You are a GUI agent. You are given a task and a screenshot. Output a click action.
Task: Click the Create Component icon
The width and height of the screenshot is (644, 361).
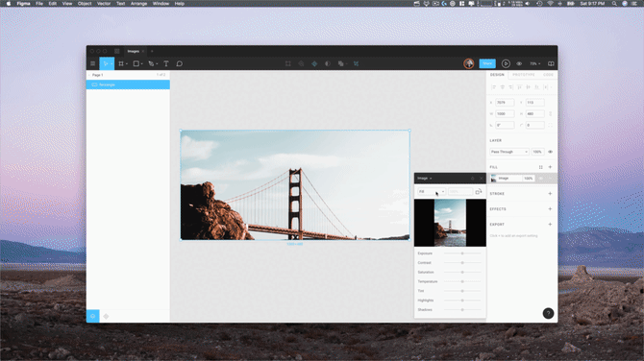coord(314,63)
